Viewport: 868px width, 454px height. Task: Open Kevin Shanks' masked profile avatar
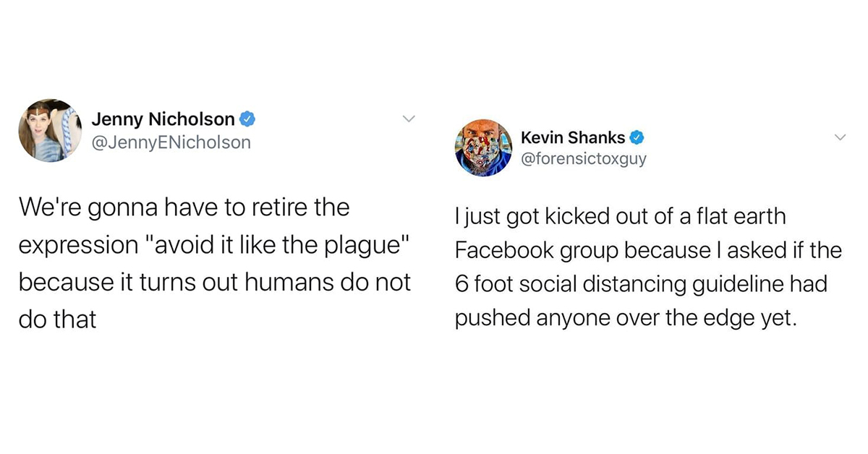coord(484,147)
